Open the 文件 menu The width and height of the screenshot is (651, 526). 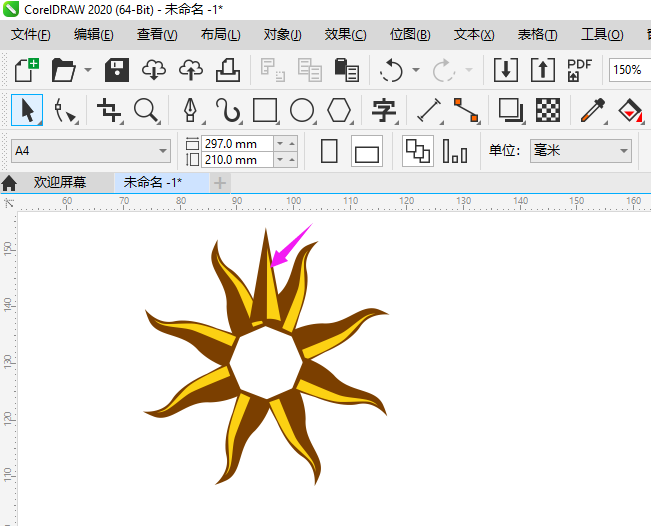30,34
